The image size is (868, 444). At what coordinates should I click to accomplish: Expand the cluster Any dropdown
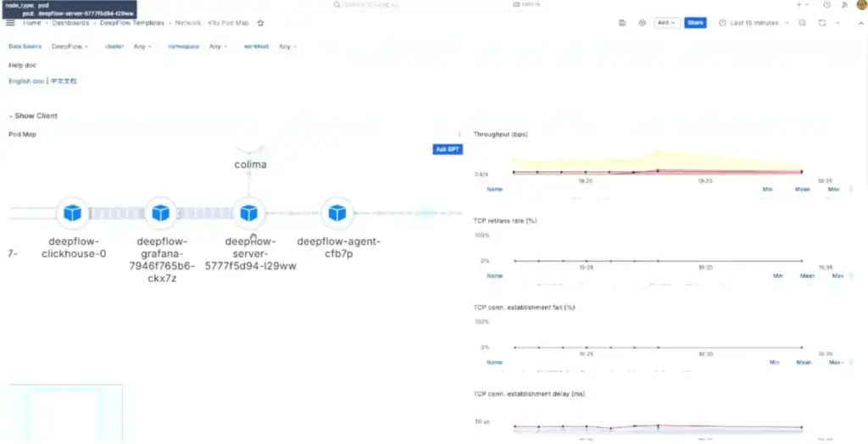142,47
